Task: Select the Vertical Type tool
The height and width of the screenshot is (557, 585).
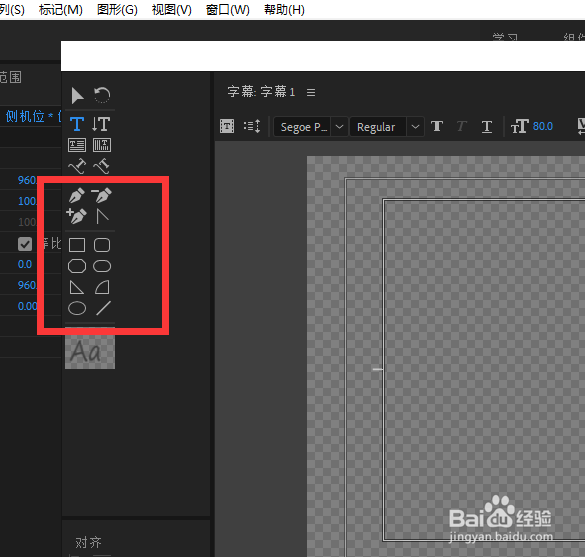Action: coord(101,124)
